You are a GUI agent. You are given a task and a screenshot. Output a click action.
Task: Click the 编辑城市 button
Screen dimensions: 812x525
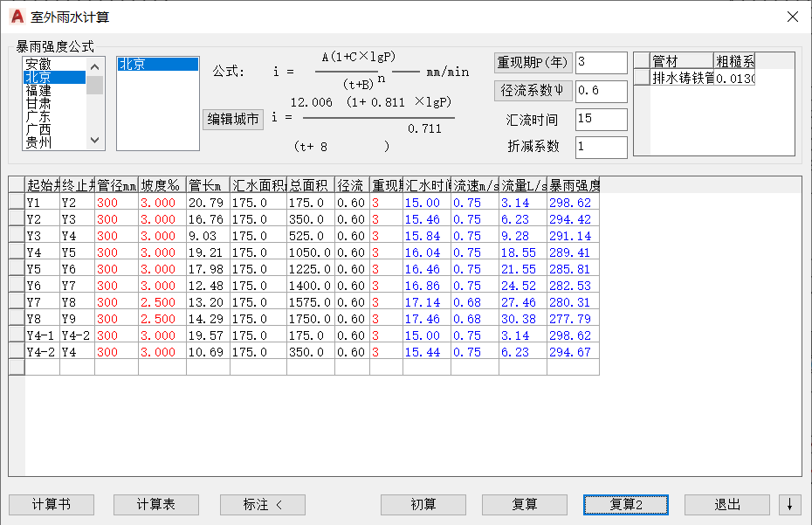[233, 119]
